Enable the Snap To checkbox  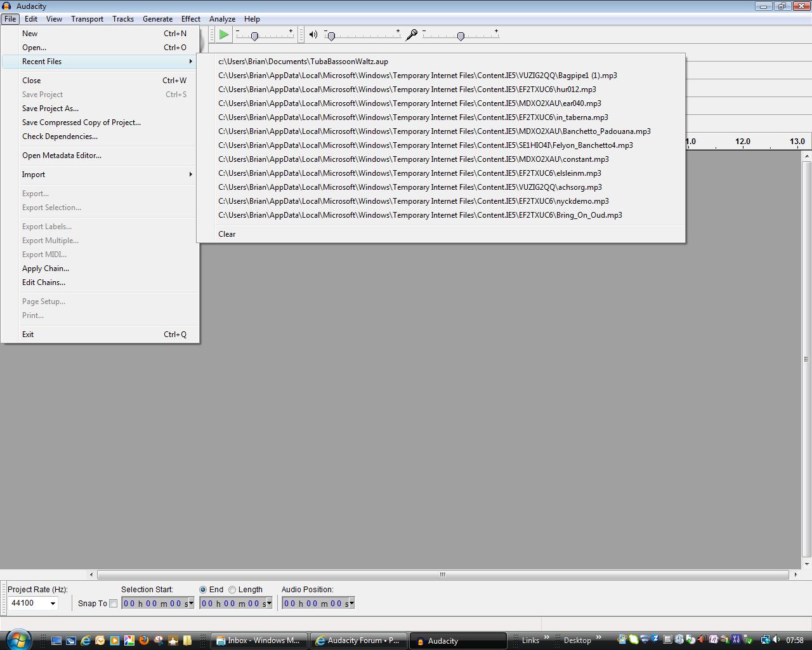pyautogui.click(x=113, y=603)
